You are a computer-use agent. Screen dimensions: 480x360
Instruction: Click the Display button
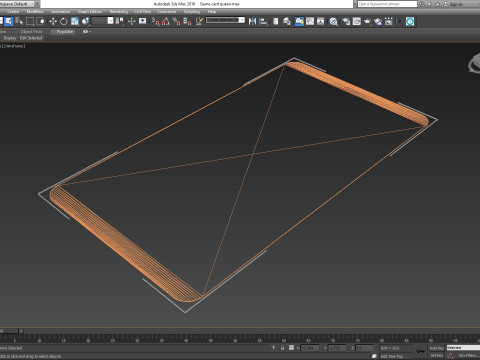click(x=10, y=38)
